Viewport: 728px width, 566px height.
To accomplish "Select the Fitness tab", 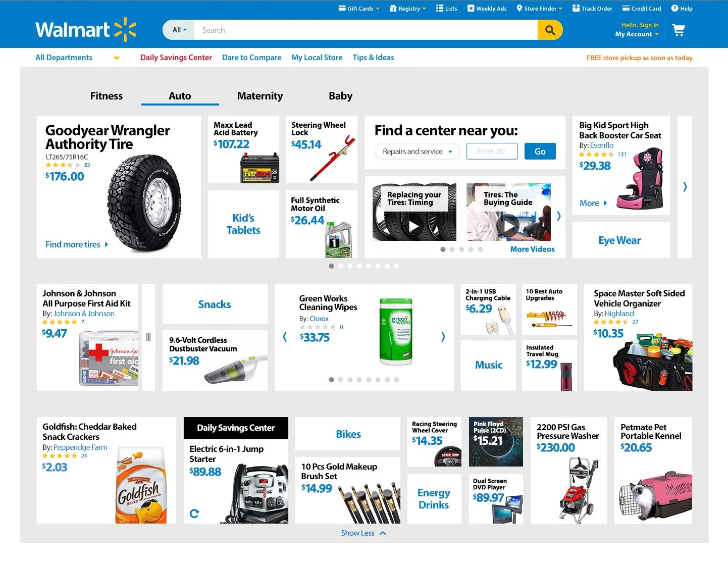I will point(107,96).
